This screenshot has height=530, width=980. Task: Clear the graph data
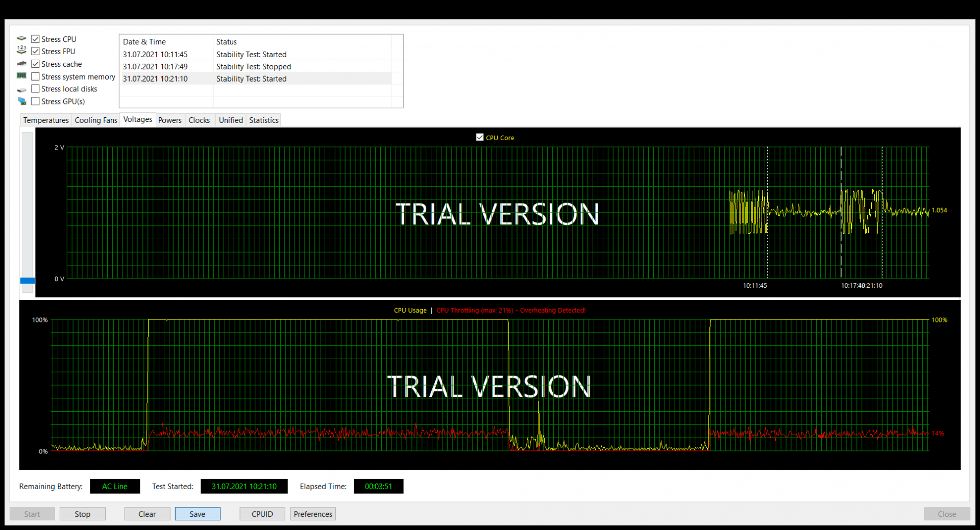point(147,514)
